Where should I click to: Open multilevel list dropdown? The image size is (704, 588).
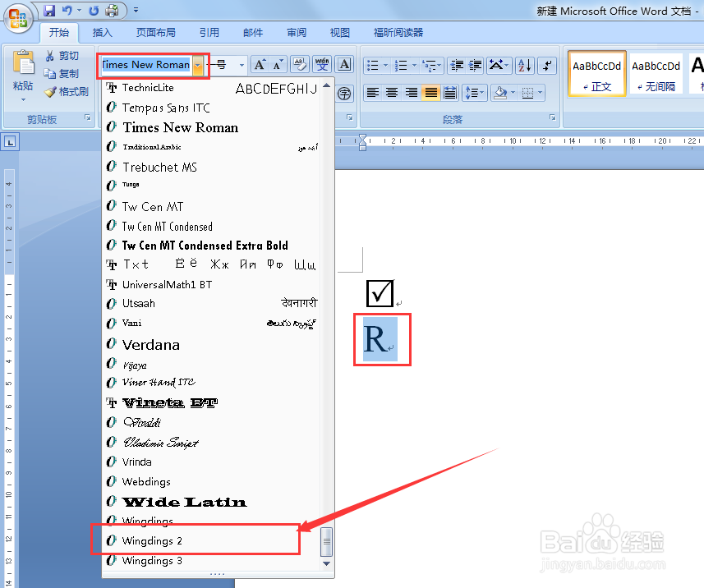point(439,66)
